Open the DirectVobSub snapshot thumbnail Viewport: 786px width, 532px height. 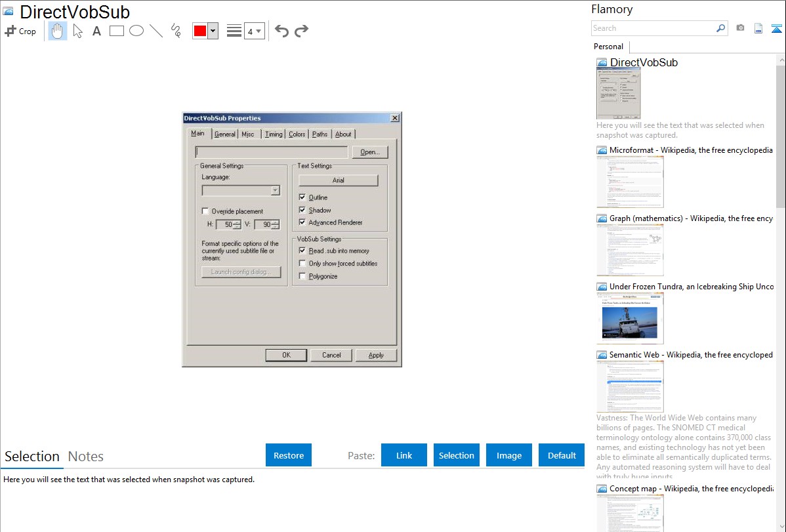(x=618, y=94)
